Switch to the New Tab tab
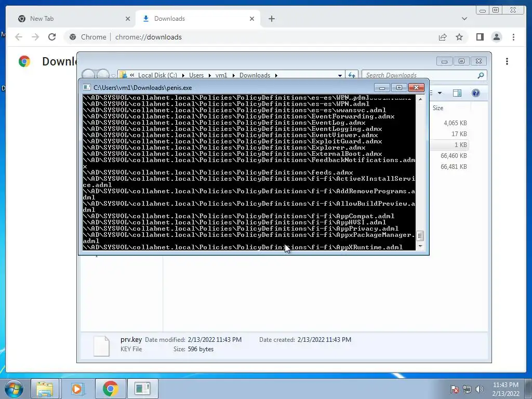 click(72, 19)
